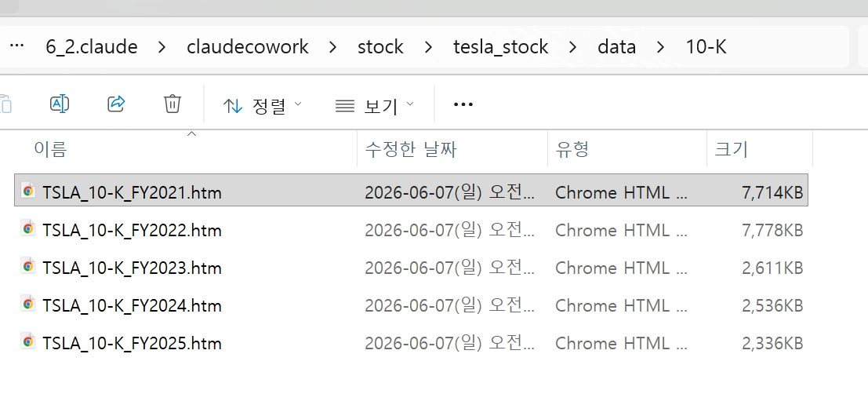868x405 pixels.
Task: Click the Chrome icon of TSLA_10-K_FY2024.htm
Action: [x=27, y=305]
